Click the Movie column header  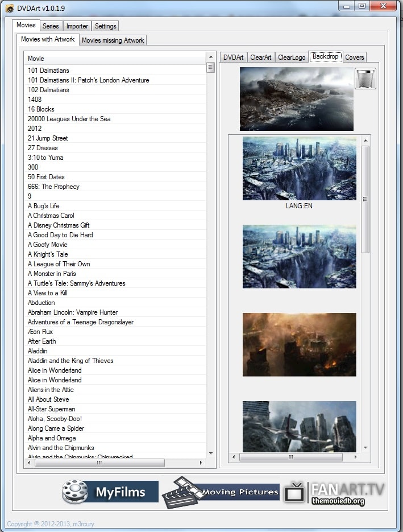(x=114, y=59)
